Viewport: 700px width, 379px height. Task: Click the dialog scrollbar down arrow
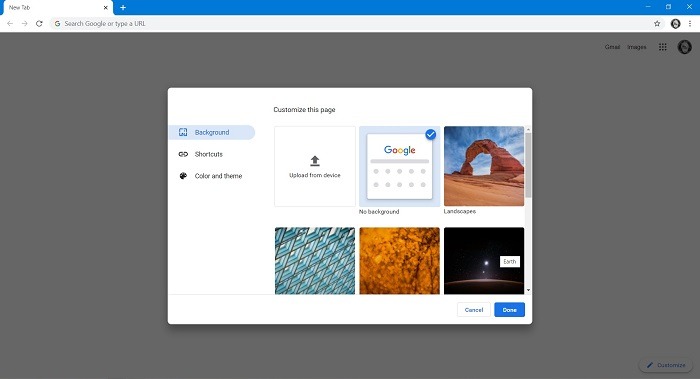coord(528,290)
